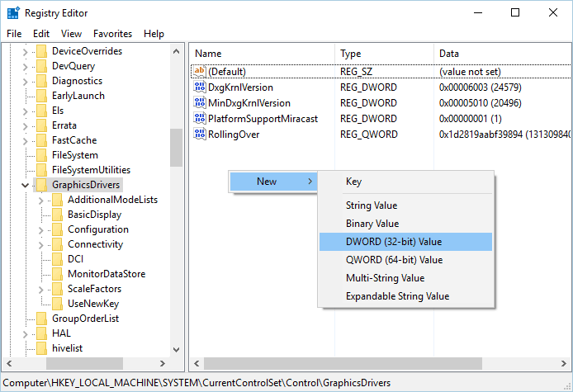Click tree pane horizontal scroll left arrow
This screenshot has height=392, width=573.
(9, 363)
